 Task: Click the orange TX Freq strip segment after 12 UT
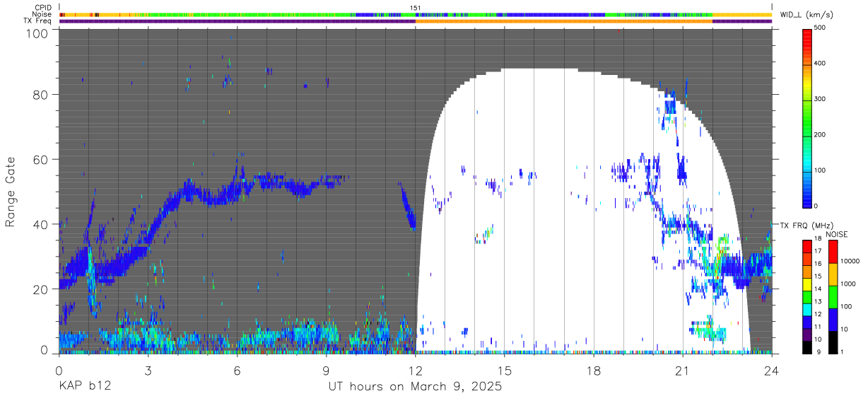point(564,21)
